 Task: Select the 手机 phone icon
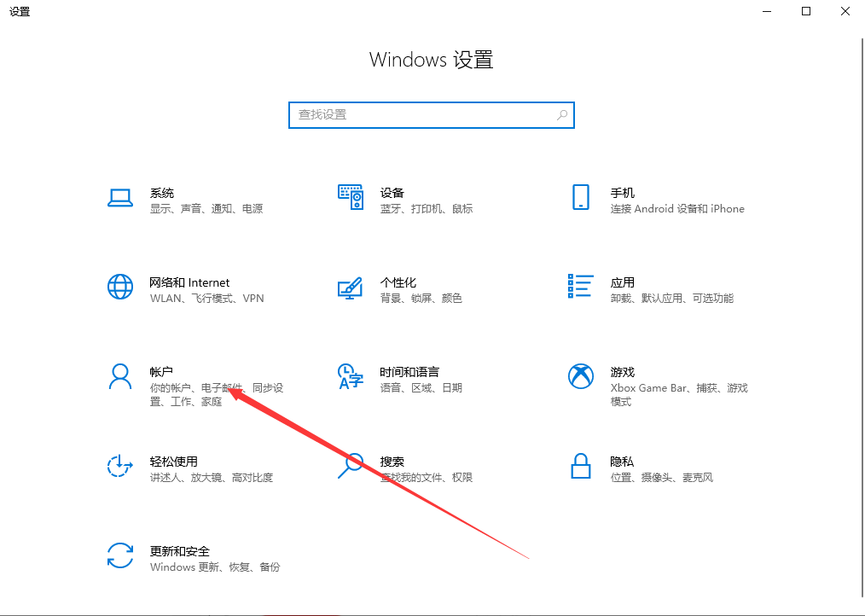click(x=581, y=197)
